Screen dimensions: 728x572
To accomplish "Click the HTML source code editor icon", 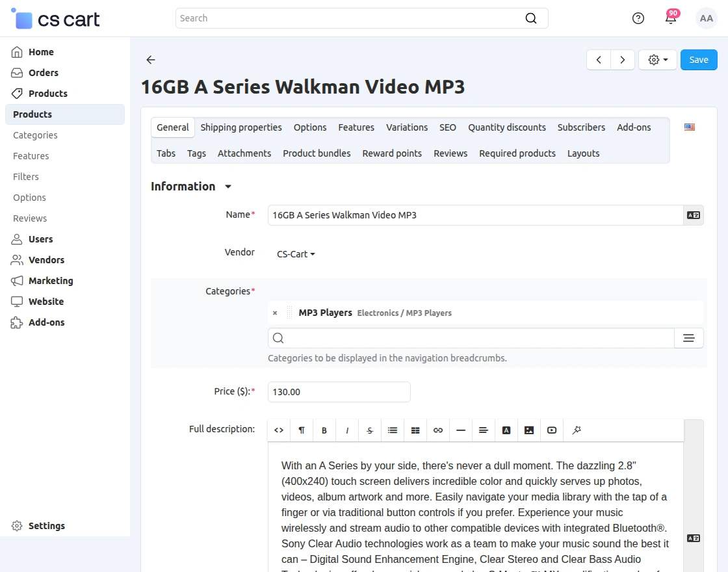I will [279, 430].
